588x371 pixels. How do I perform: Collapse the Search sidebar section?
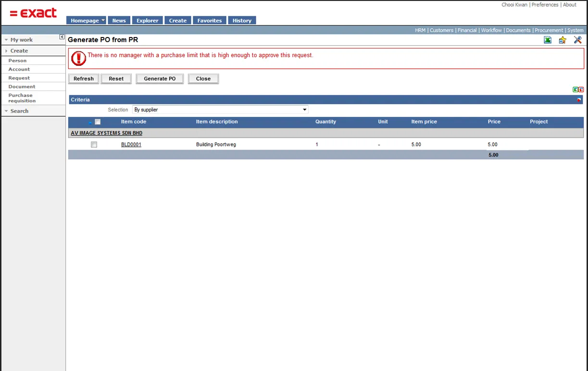6,111
